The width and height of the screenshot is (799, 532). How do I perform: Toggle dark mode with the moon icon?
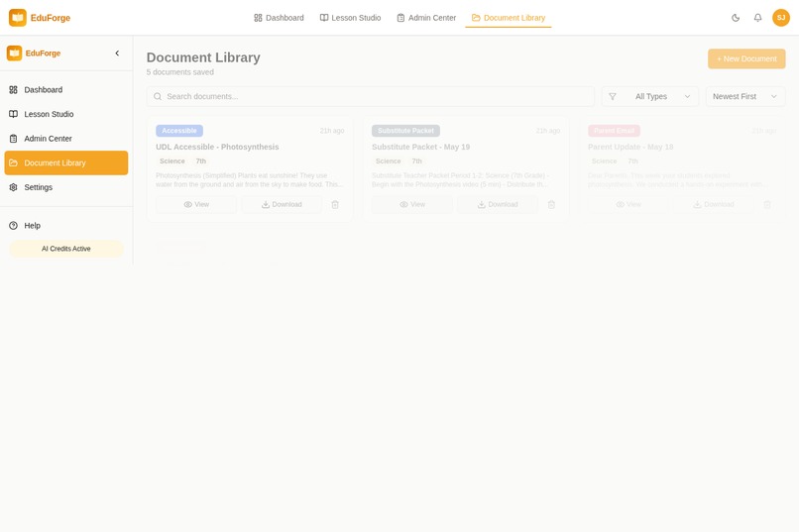point(736,18)
